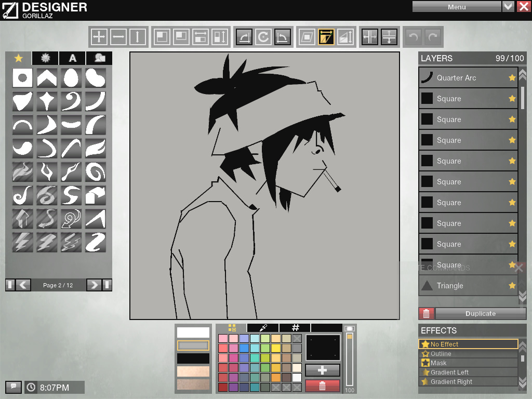Viewport: 532px width, 399px height.
Task: Click the red delete layer trash icon
Action: click(x=427, y=313)
